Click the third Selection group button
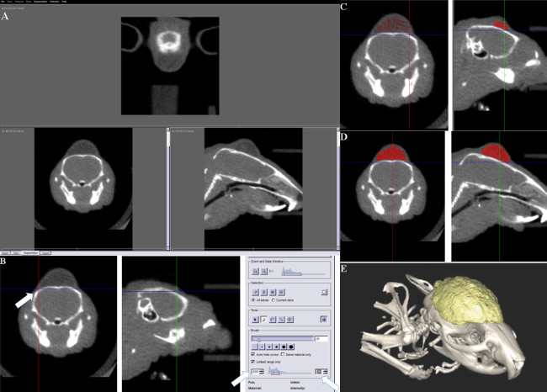The width and height of the screenshot is (547, 392). (x=273, y=292)
